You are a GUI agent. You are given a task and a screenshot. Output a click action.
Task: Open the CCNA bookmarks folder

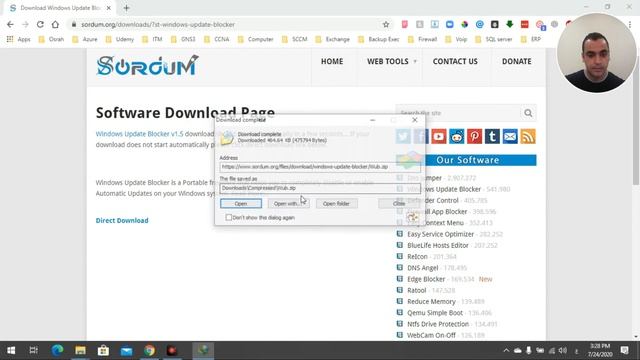pyautogui.click(x=217, y=39)
